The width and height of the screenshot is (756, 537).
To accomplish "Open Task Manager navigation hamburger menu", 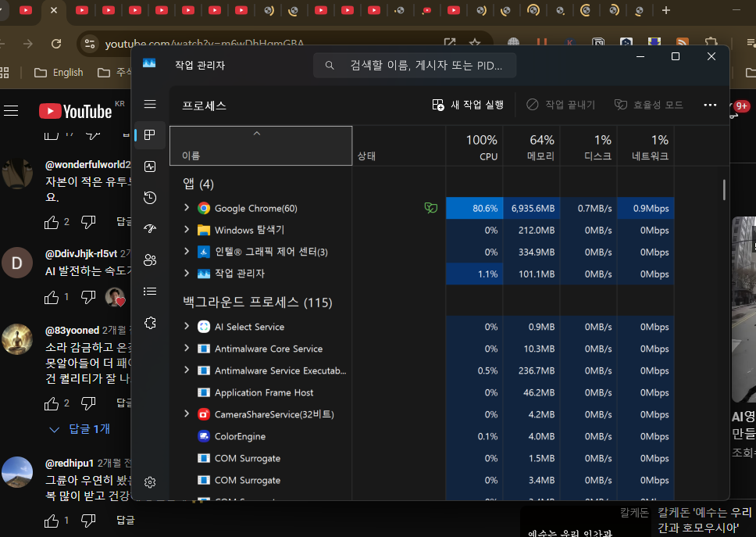I will click(150, 104).
